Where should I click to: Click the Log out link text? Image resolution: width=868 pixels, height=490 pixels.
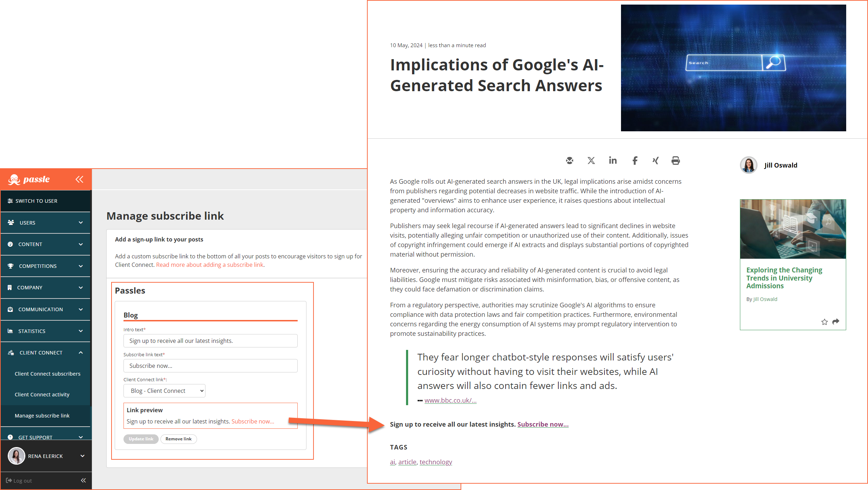(23, 480)
